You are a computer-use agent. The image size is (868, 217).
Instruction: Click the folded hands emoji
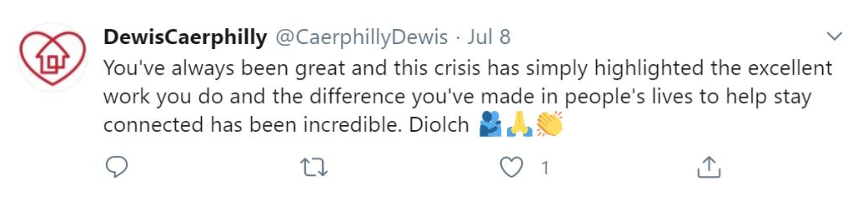point(519,124)
